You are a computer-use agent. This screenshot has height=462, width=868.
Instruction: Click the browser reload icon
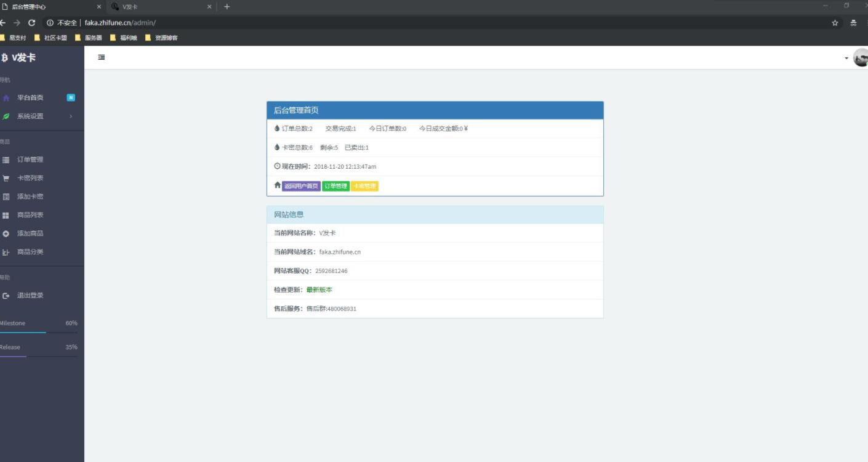[31, 23]
